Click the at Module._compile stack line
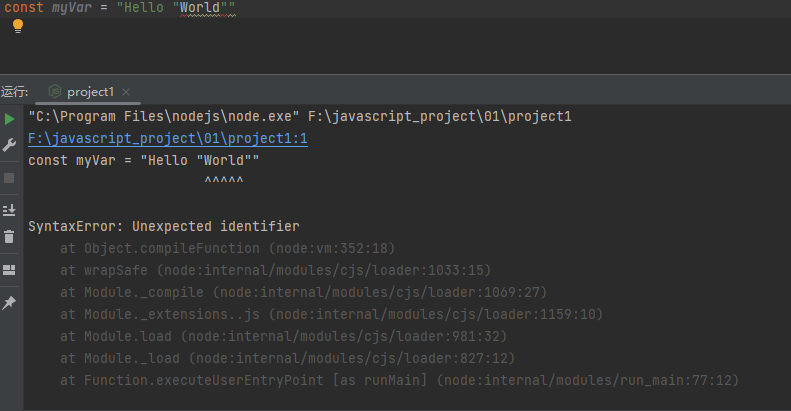Screen dimensions: 791x411 pos(303,292)
